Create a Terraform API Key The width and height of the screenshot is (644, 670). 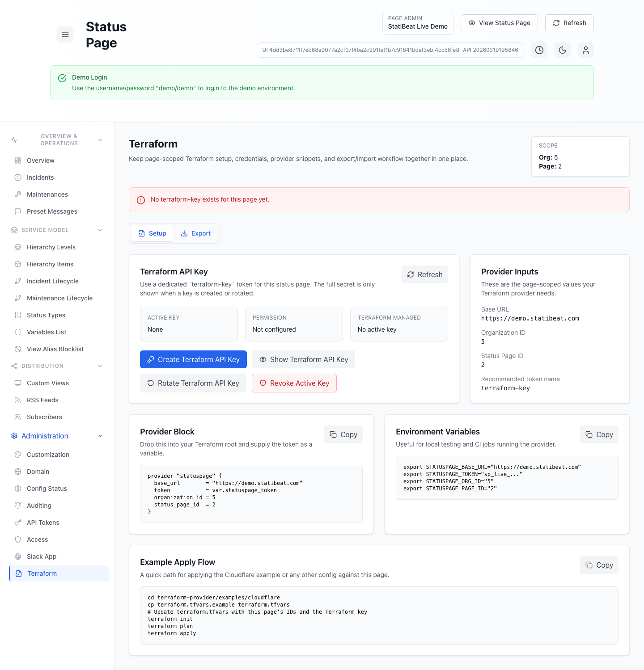click(x=193, y=359)
